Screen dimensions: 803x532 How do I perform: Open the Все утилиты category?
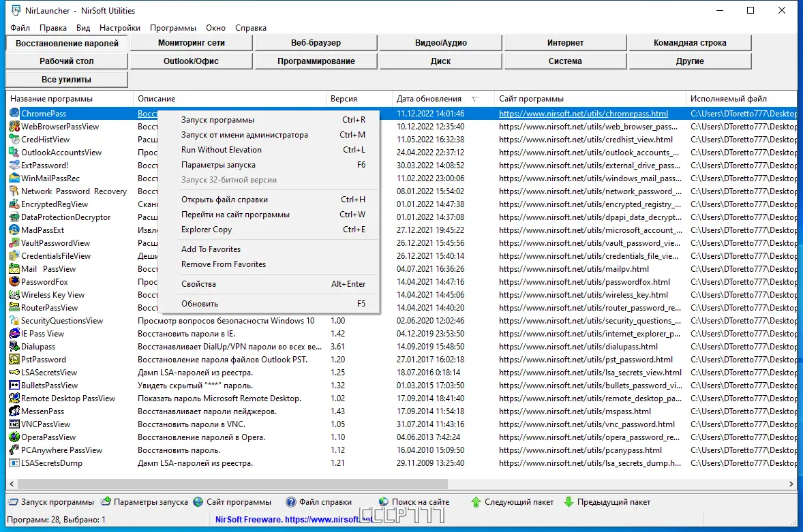tap(67, 79)
